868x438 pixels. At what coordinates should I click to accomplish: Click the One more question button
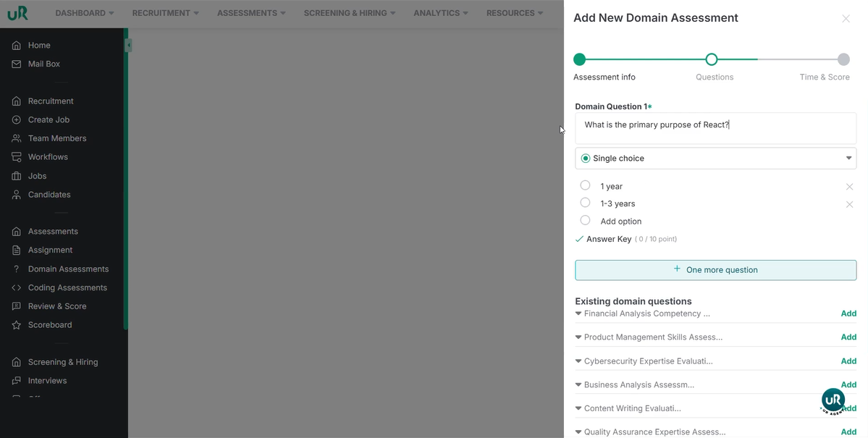point(715,270)
